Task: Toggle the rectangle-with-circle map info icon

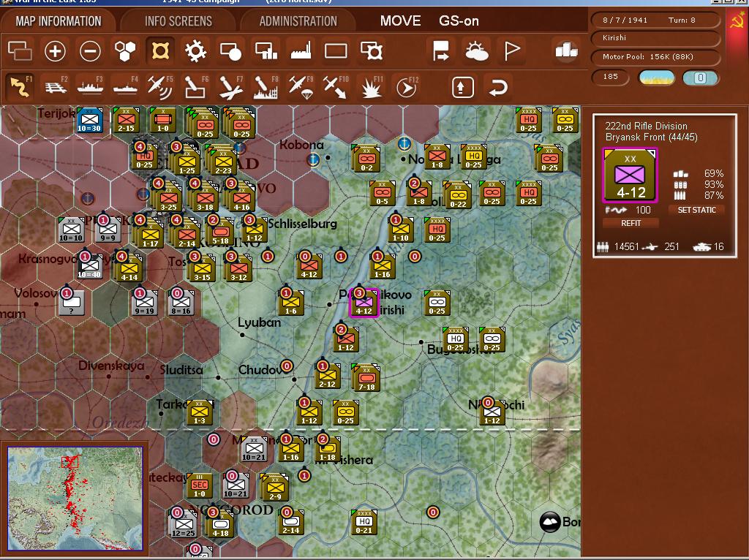Action: 230,50
